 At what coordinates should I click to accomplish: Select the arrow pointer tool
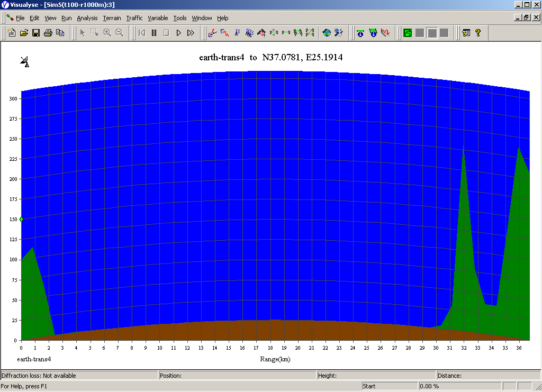(x=82, y=33)
